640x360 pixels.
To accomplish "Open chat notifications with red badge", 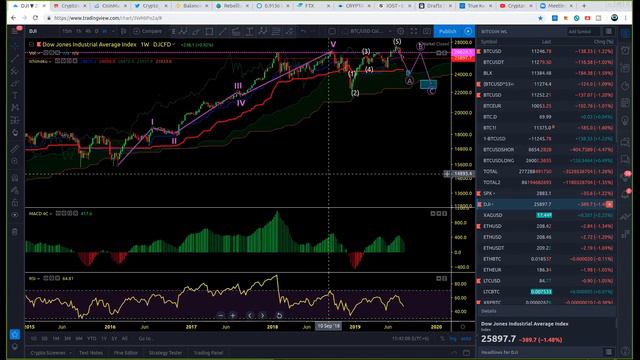I will (x=626, y=176).
